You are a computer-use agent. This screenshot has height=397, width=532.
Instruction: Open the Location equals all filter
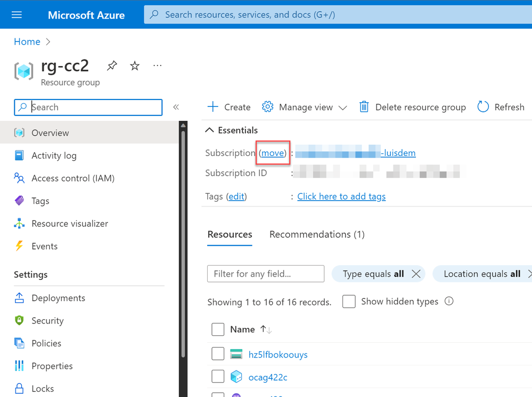tap(482, 274)
